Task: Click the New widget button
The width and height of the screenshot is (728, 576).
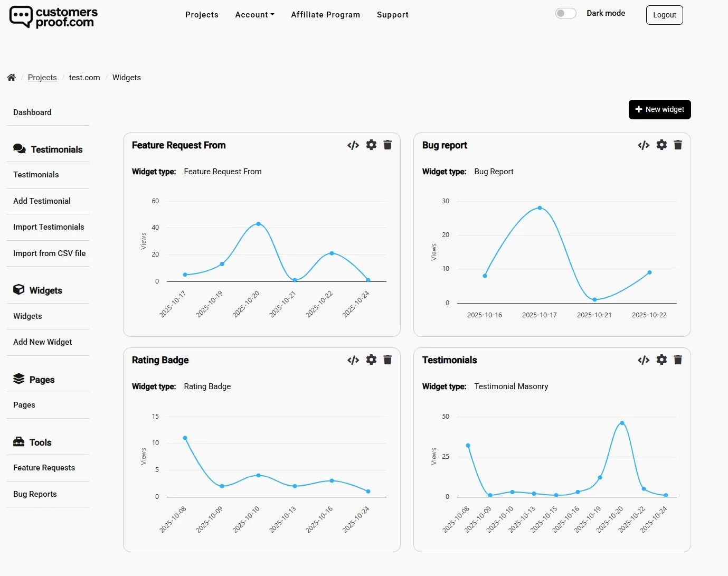Action: click(659, 109)
